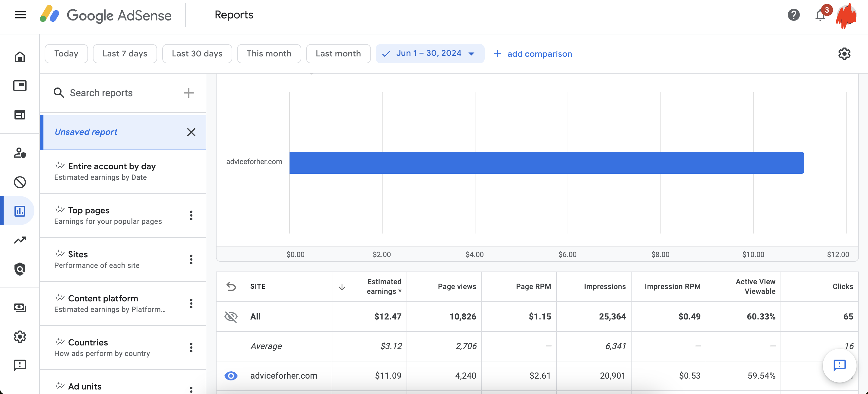Open the Sites report
This screenshot has height=394, width=868.
pyautogui.click(x=123, y=259)
